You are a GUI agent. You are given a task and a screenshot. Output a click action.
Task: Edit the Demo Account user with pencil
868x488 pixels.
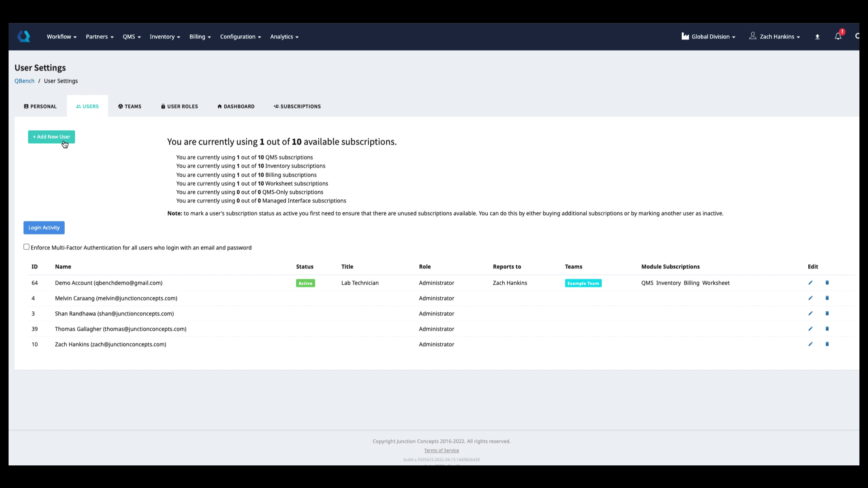[810, 283]
